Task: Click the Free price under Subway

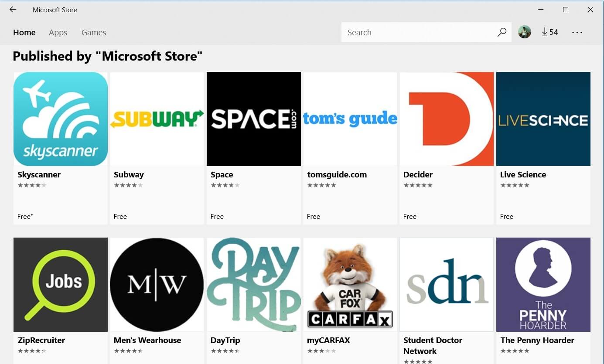Action: click(x=120, y=216)
